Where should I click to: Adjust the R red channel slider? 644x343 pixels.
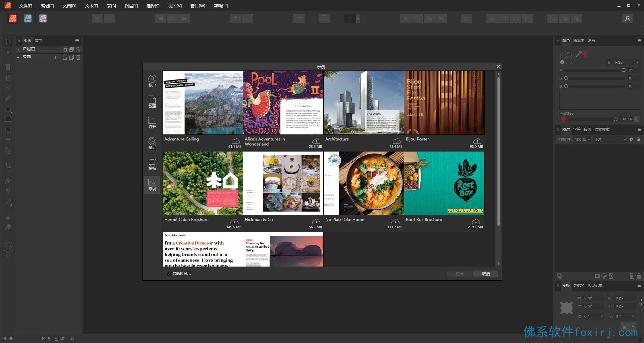(x=595, y=70)
